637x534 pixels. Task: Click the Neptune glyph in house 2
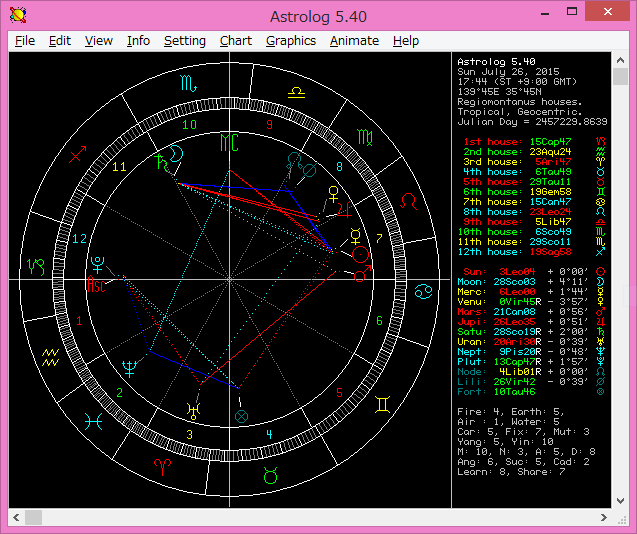[x=130, y=368]
